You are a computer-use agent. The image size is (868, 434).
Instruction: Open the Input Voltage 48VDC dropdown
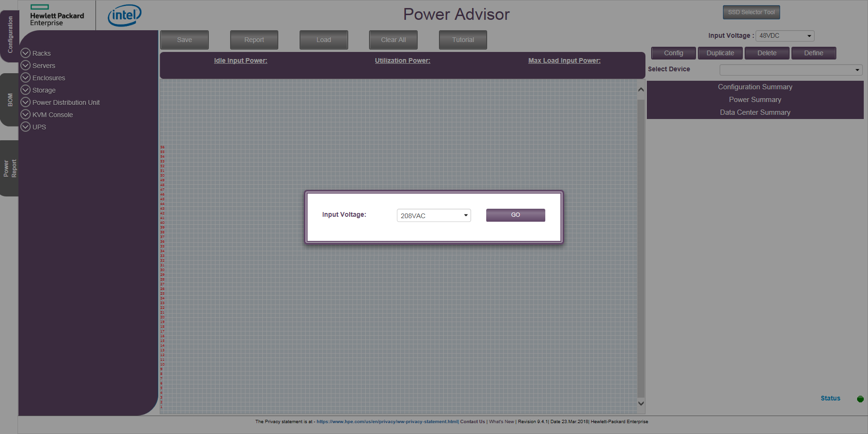[784, 35]
